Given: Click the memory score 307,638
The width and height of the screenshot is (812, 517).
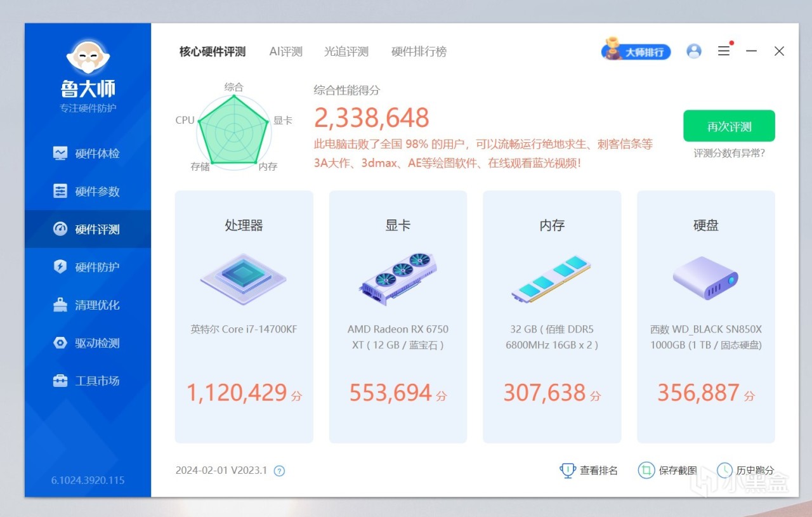Looking at the screenshot, I should (544, 393).
